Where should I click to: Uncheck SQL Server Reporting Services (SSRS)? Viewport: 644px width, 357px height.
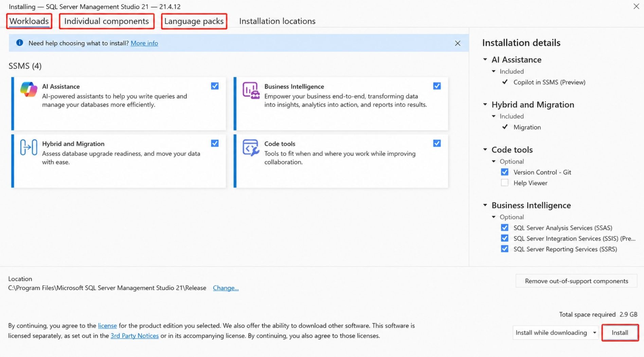[x=505, y=249]
